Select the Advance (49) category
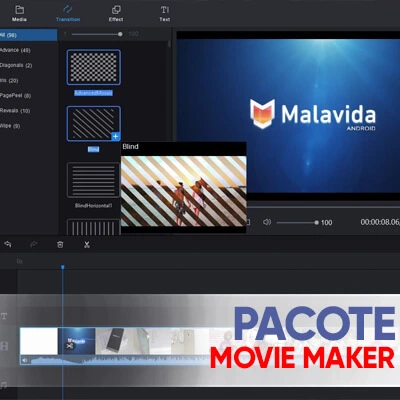The height and width of the screenshot is (400, 400). (x=15, y=50)
